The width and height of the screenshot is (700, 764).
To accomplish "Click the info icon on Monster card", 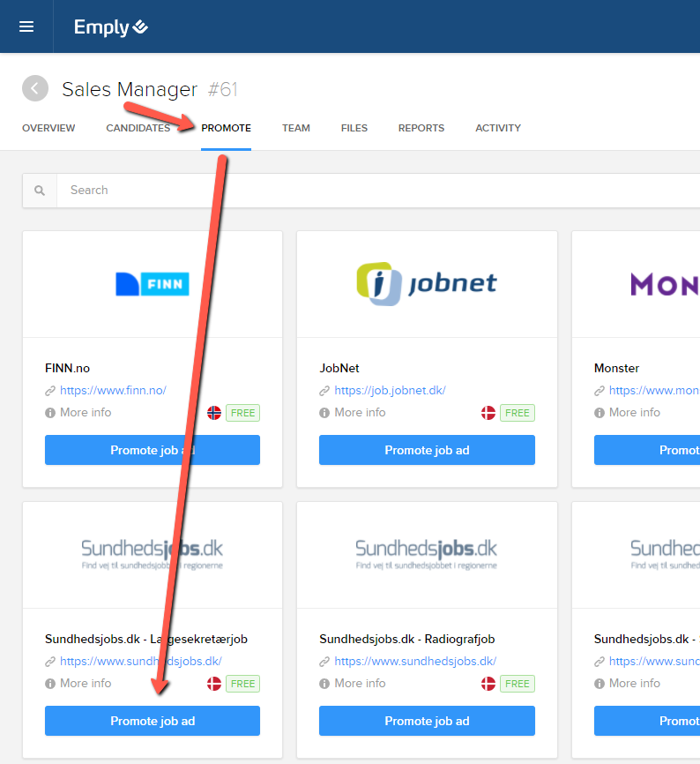I will (599, 413).
